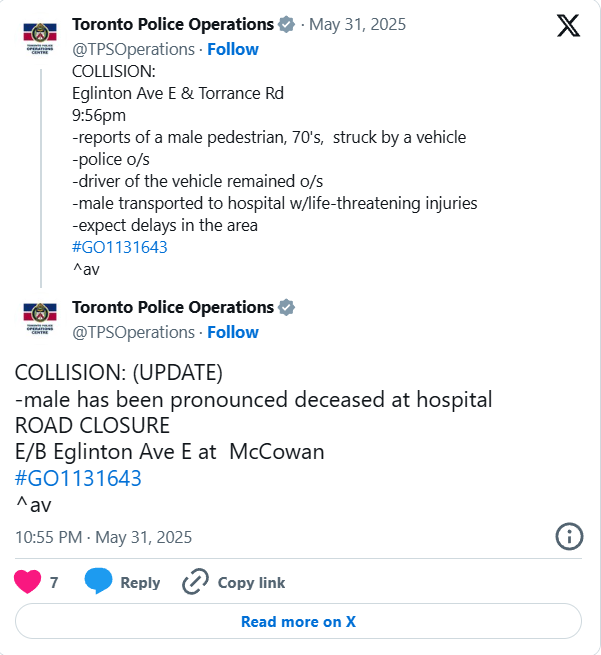Click verified badge on the update tweet
Screen dimensions: 601x655
click(x=286, y=308)
